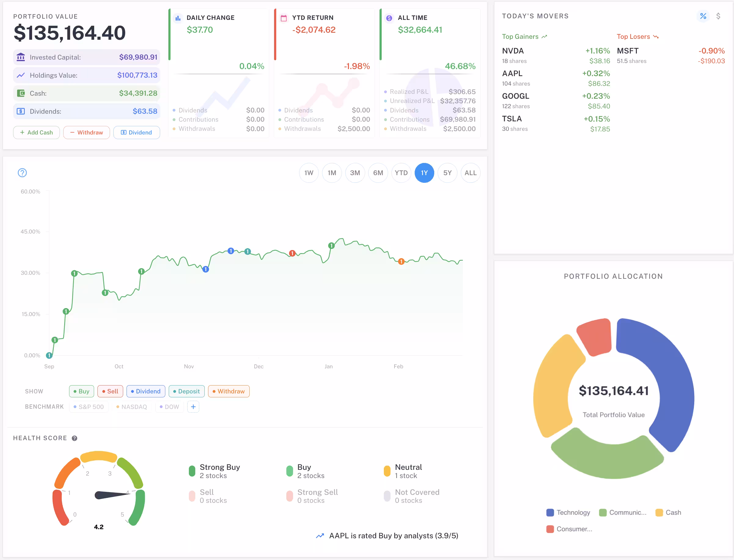
Task: Sort movers by Top Losers
Action: click(x=637, y=37)
